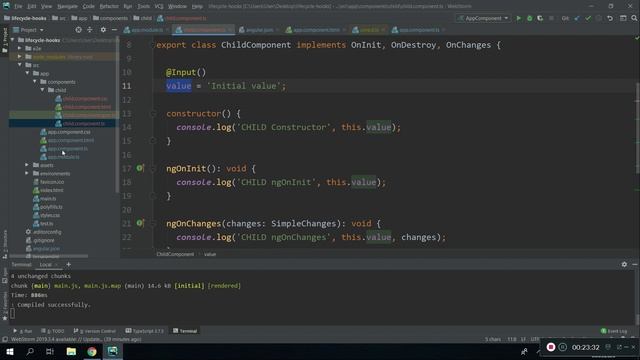
Task: Collapse the components folder
Action: coord(35,82)
